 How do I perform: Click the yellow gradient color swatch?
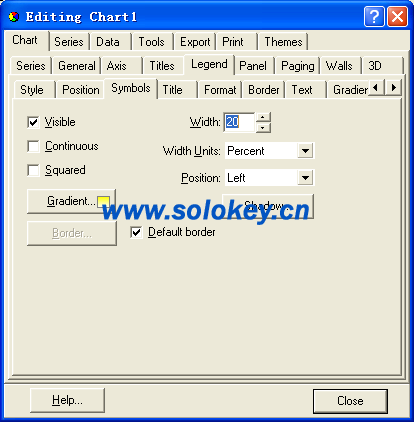tap(103, 202)
